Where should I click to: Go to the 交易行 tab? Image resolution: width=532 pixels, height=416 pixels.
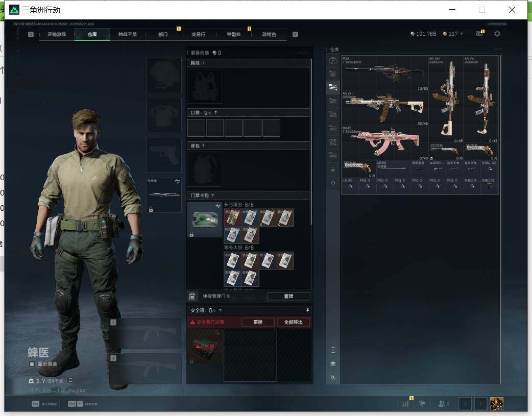tap(198, 34)
